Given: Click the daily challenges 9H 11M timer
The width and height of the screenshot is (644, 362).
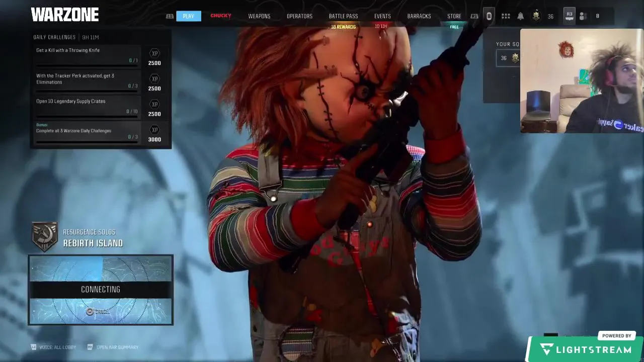Looking at the screenshot, I should point(90,37).
